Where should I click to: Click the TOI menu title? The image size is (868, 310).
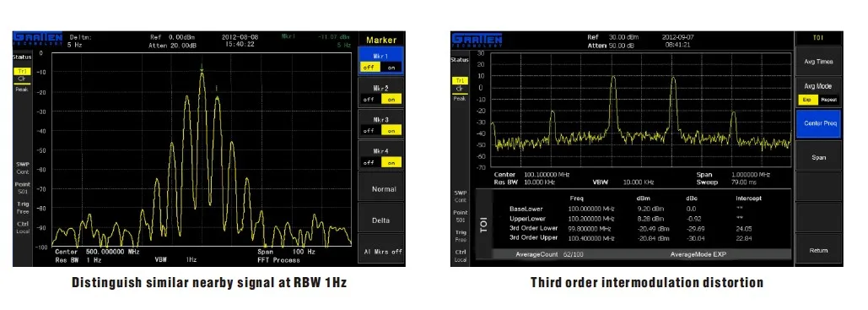pos(818,38)
